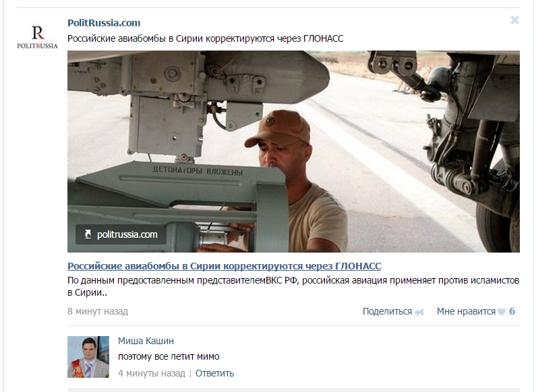The height and width of the screenshot is (392, 534).
Task: Click the politrussia.com source badge on the photo
Action: point(121,234)
